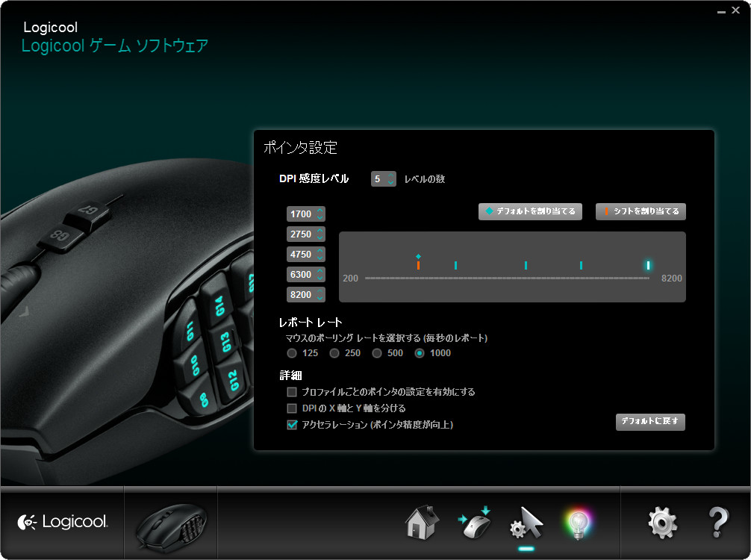This screenshot has width=751, height=560.
Task: Toggle separate DPI X and Y axis checkbox
Action: click(x=292, y=408)
